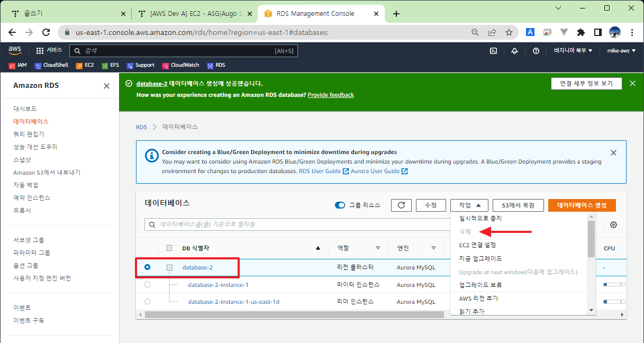
Task: Toggle browser side panel icon
Action: pyautogui.click(x=597, y=32)
